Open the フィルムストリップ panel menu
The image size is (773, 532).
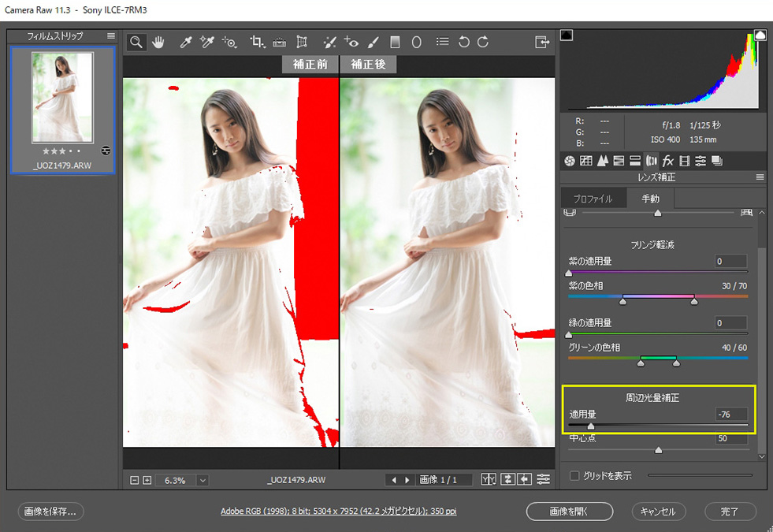click(111, 36)
